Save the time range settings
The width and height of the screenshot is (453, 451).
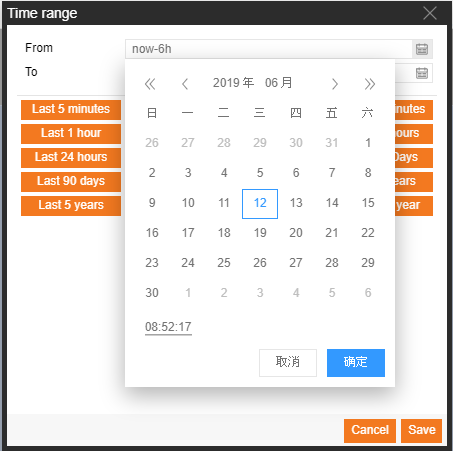click(422, 430)
